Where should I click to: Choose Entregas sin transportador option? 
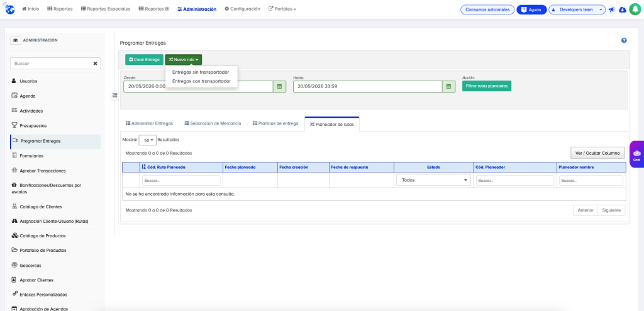coord(201,72)
